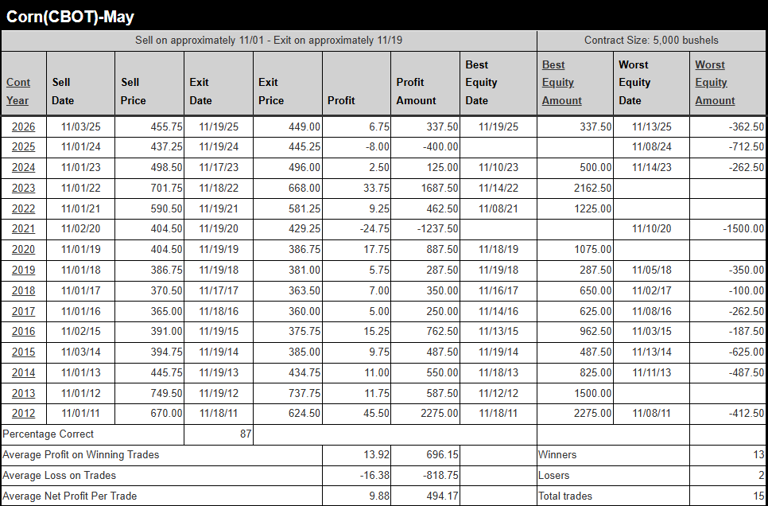Select the Average Profit on Winning Trades label
The height and width of the screenshot is (506, 768).
point(81,455)
